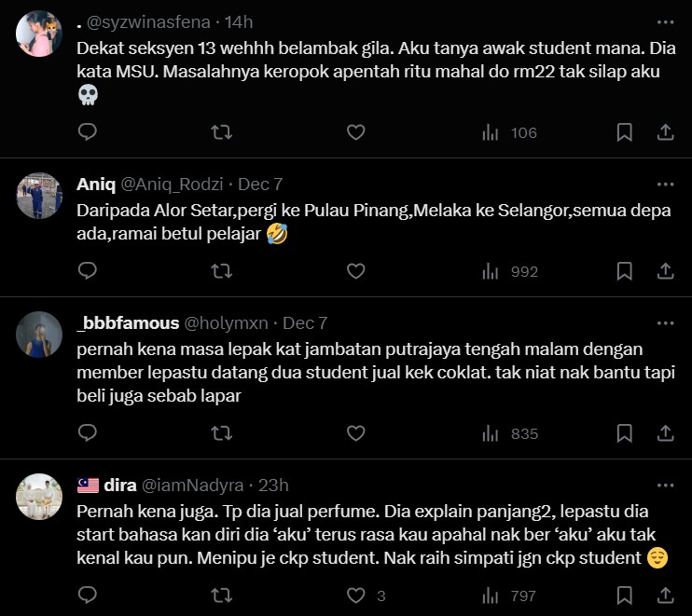Image resolution: width=692 pixels, height=616 pixels.
Task: Like the tweet by _bbbfamous
Action: [355, 432]
